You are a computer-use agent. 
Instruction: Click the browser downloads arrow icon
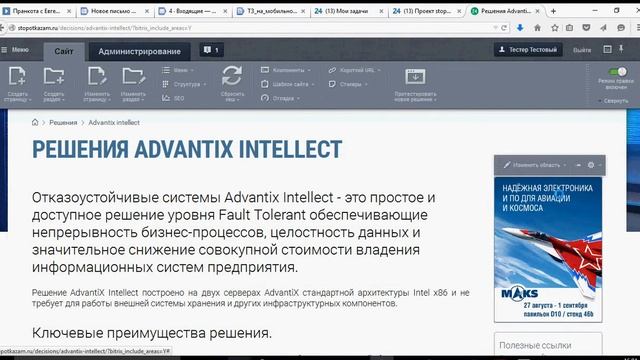click(x=520, y=28)
